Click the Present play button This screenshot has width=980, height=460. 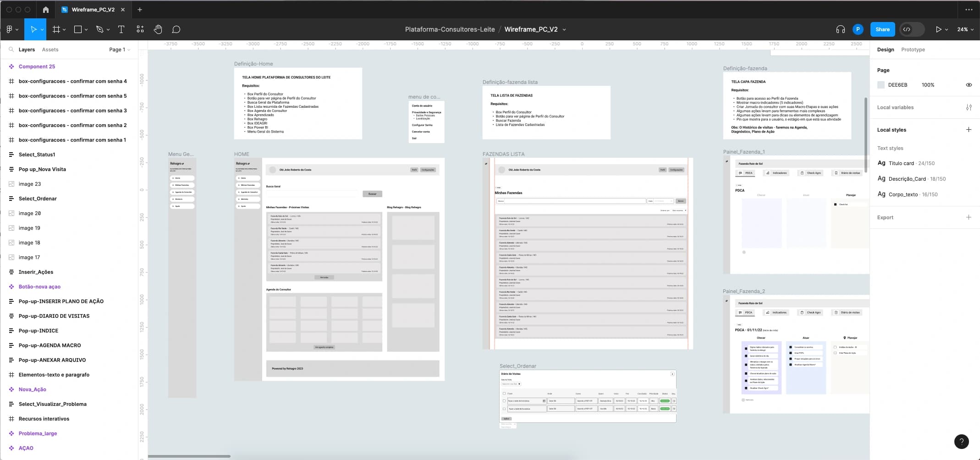[x=938, y=29]
